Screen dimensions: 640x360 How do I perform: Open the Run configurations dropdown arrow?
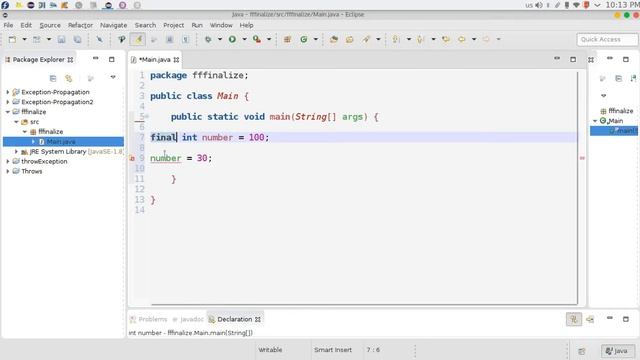(244, 39)
